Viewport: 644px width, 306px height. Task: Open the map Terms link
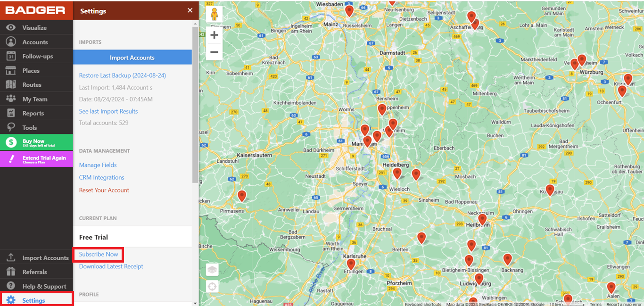pos(595,304)
